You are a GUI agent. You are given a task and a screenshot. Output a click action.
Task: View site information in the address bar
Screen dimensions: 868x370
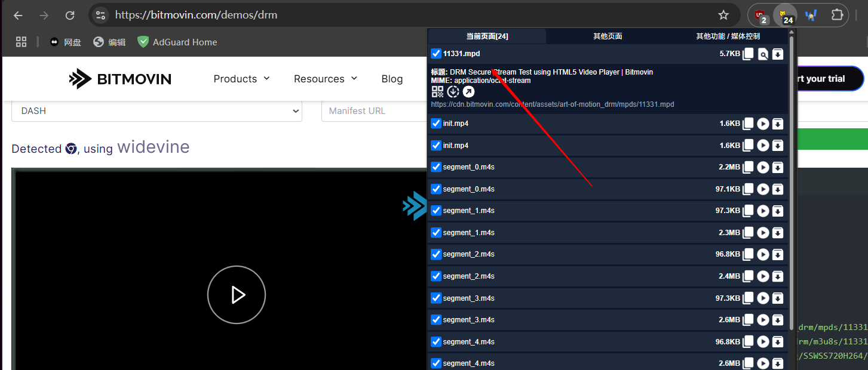coord(101,16)
